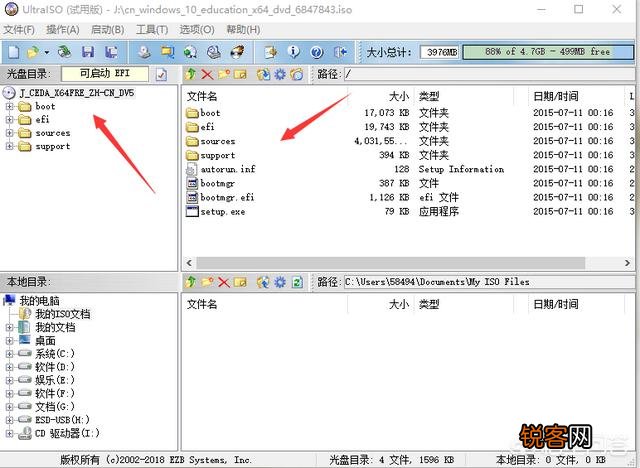Select bootmgr.efi in the file list
The width and height of the screenshot is (640, 468).
[x=227, y=197]
